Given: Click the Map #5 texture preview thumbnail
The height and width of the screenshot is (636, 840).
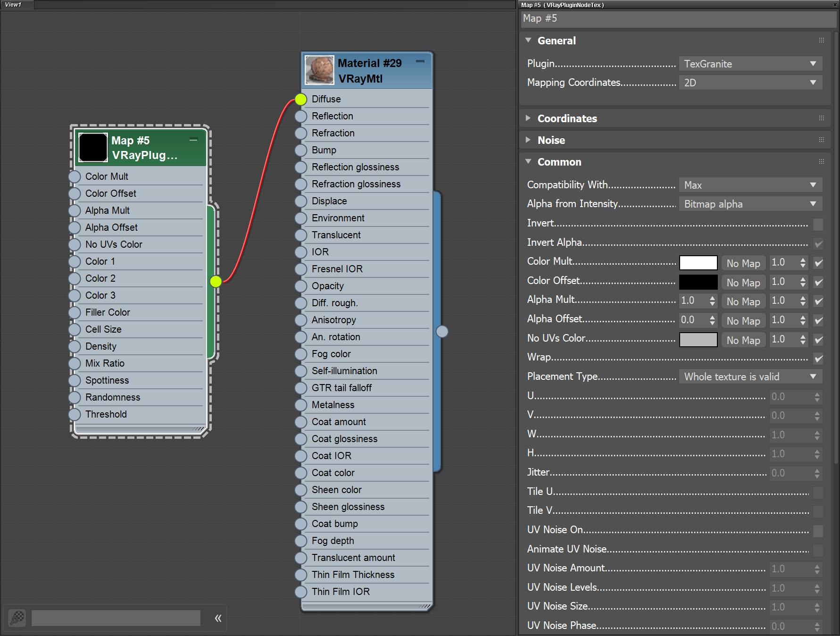Looking at the screenshot, I should pos(92,147).
